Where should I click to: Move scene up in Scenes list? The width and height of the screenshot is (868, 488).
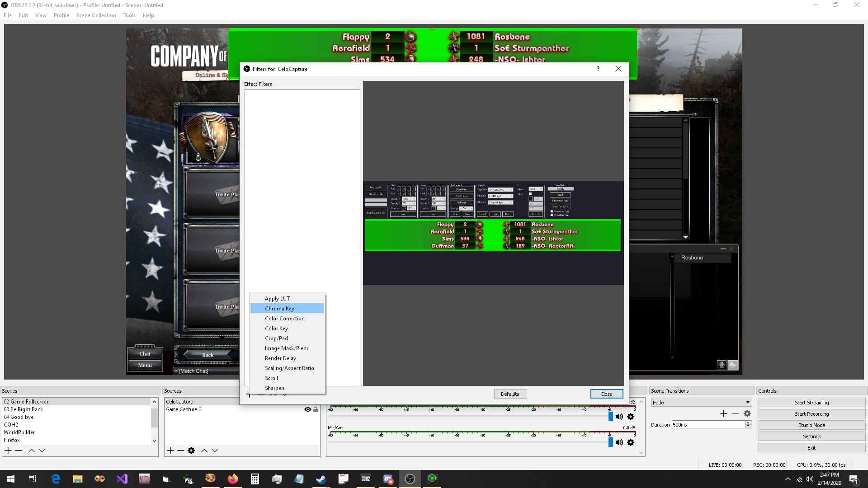[32, 450]
